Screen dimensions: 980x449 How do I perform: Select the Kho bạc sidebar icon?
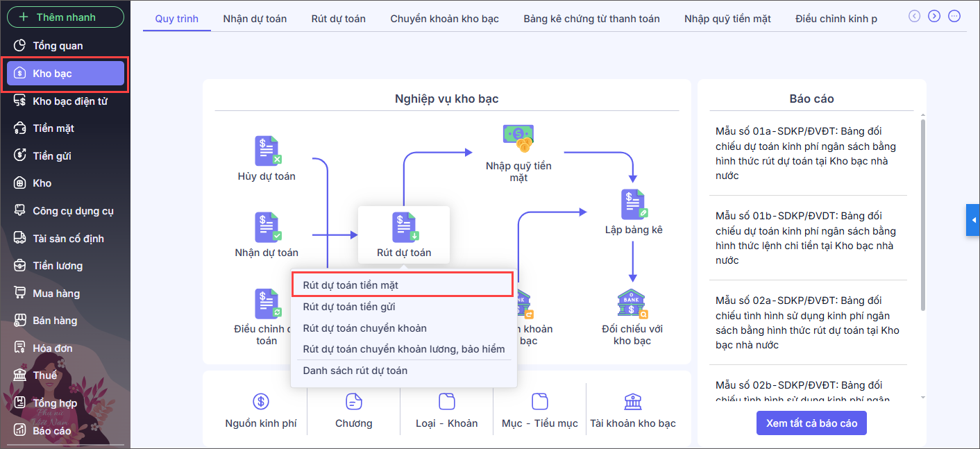click(x=21, y=74)
